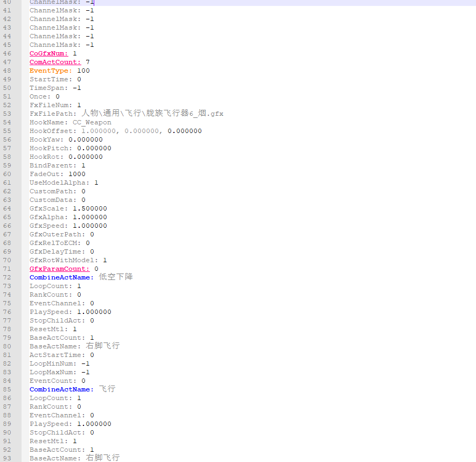This screenshot has width=476, height=462.
Task: Click StopChildAct: 0 on line 90
Action: click(x=62, y=432)
